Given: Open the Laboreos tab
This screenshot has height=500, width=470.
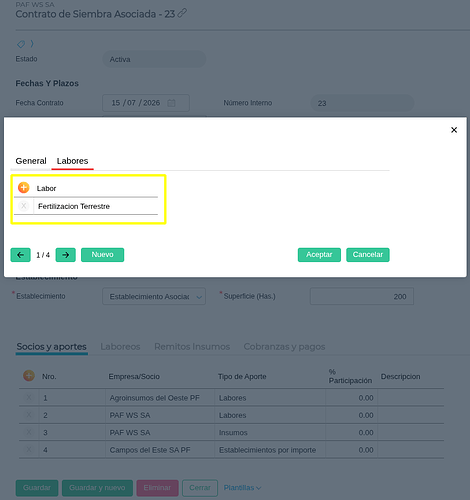Looking at the screenshot, I should pyautogui.click(x=120, y=347).
